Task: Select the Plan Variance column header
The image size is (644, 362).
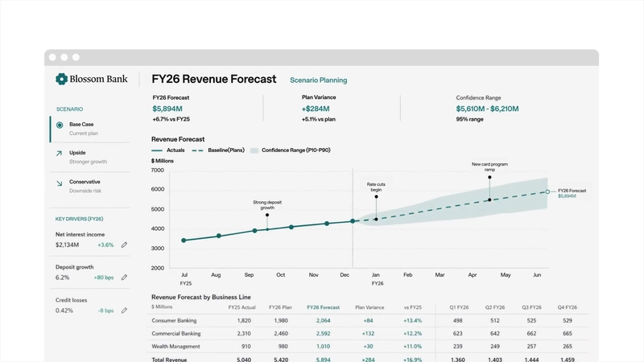Action: tap(369, 307)
